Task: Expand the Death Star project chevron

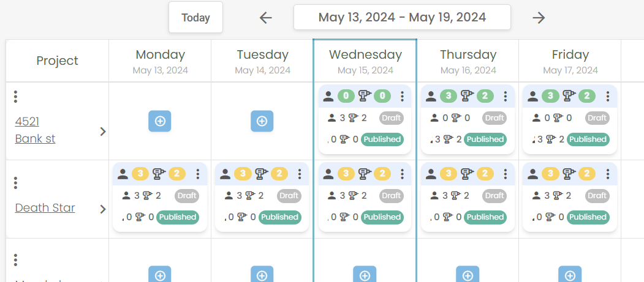Action: click(103, 209)
